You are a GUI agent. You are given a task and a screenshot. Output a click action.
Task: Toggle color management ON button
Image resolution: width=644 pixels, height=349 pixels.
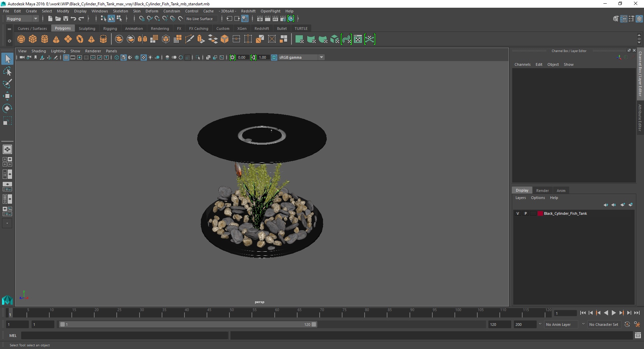[x=274, y=57]
